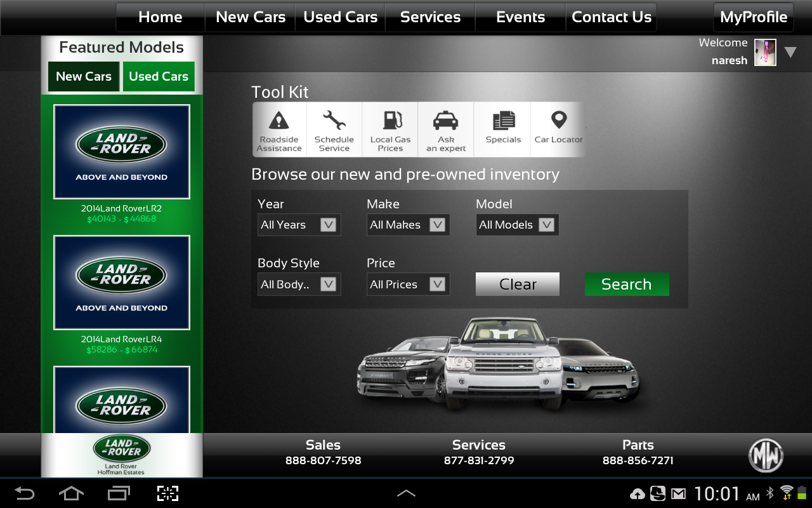Screen dimensions: 812x508
Task: Expand the Body Style dropdown
Action: (x=299, y=284)
